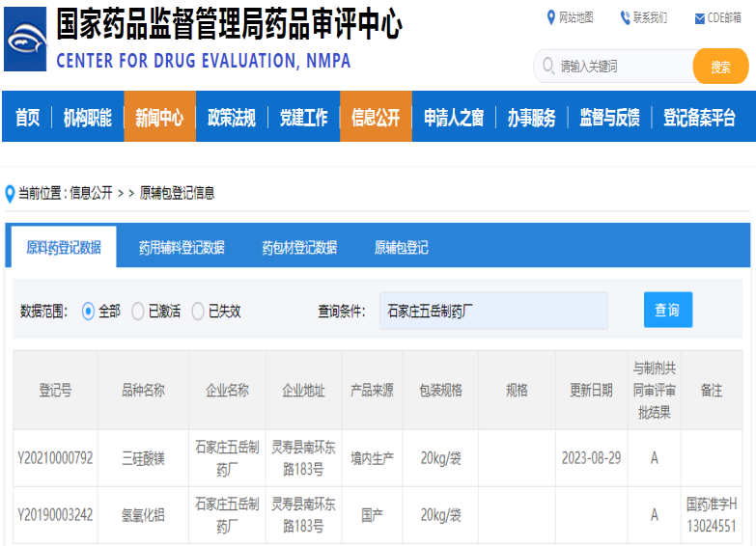
Task: Click the orange 搜索 button
Action: (x=721, y=66)
